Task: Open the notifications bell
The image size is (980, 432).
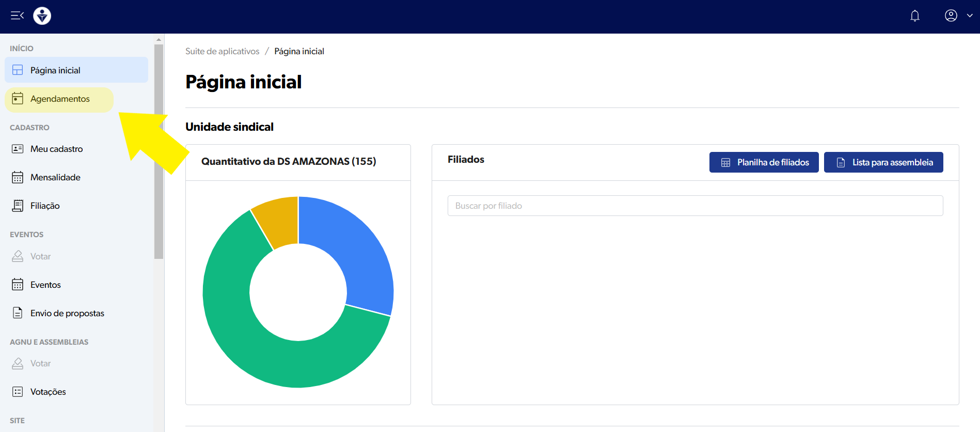Action: click(914, 16)
